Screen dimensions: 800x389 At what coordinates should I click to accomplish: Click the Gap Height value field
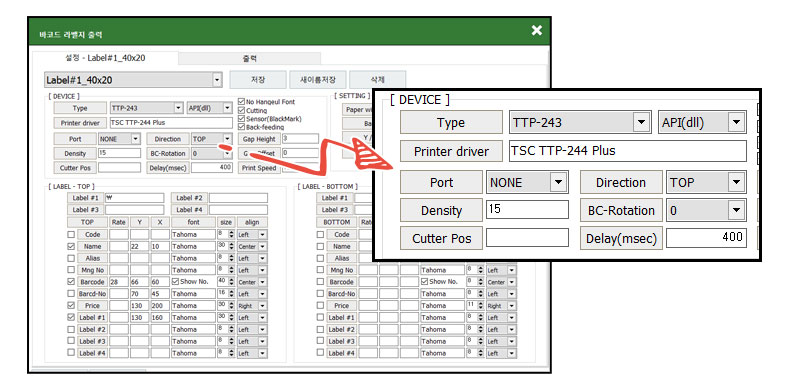301,139
